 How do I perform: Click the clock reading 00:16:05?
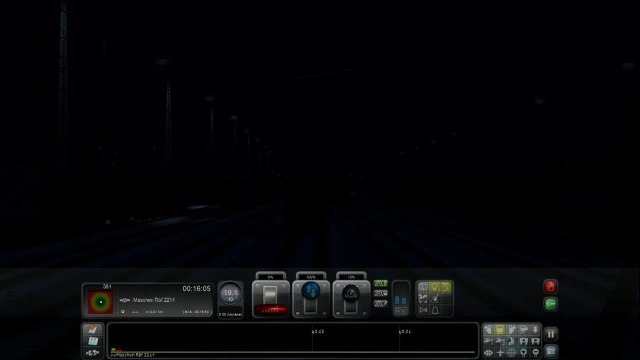(196, 289)
